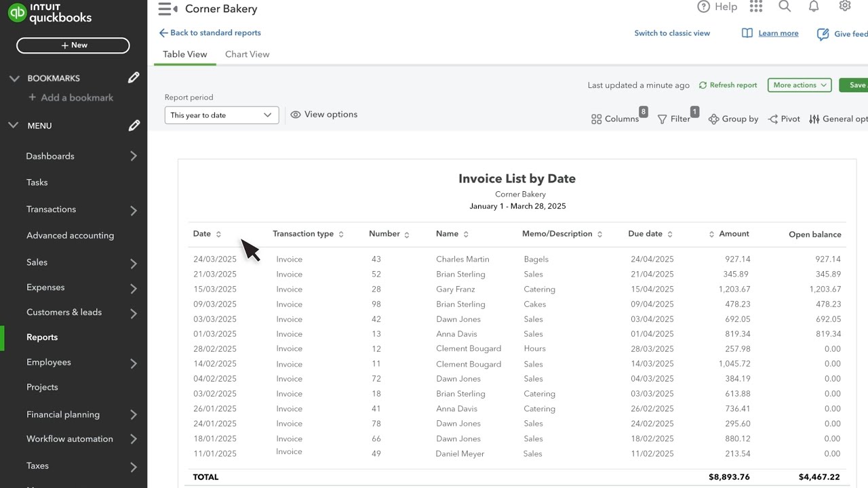Open the Columns settings
This screenshot has height=488, width=868.
(x=615, y=119)
